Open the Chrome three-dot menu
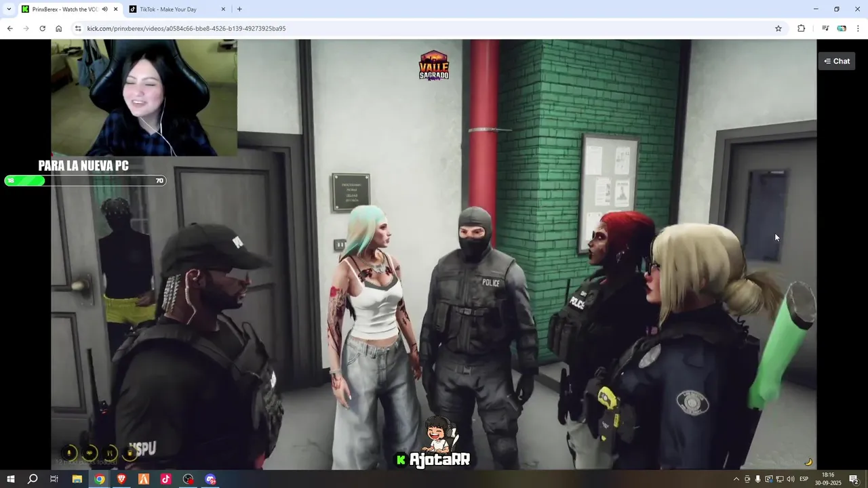Image resolution: width=868 pixels, height=488 pixels. click(x=859, y=28)
